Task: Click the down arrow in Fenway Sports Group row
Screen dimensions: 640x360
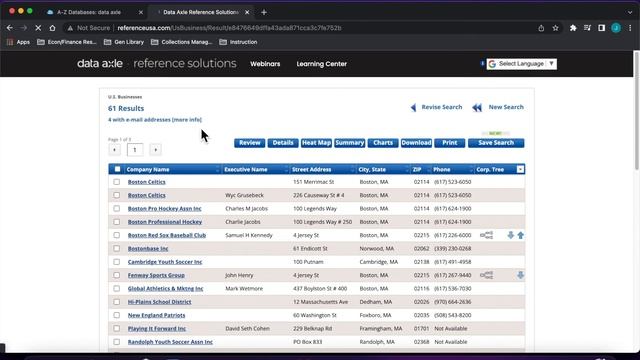Action: point(520,275)
